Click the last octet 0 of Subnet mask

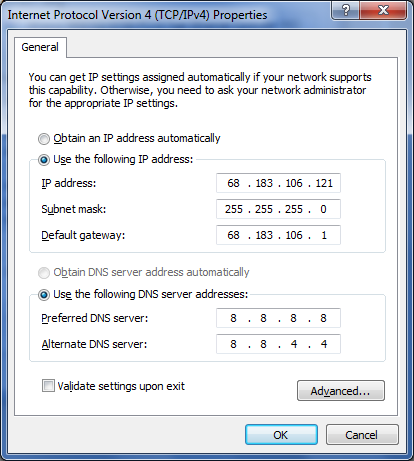(x=323, y=209)
